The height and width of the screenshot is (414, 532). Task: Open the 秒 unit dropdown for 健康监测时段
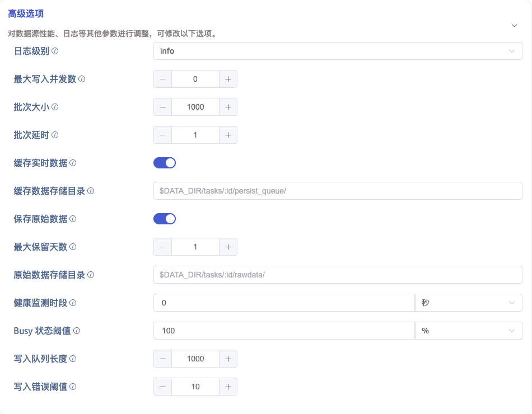pyautogui.click(x=468, y=303)
